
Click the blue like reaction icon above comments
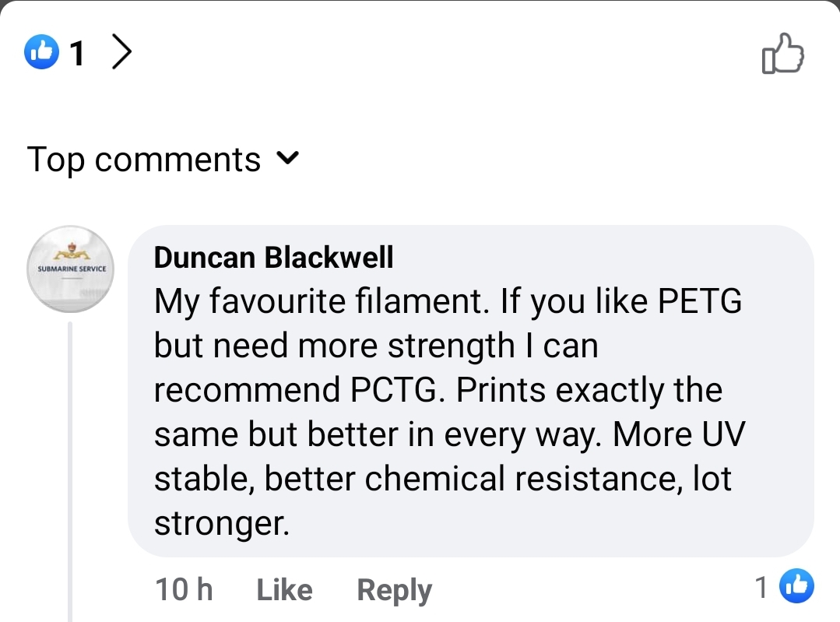41,52
